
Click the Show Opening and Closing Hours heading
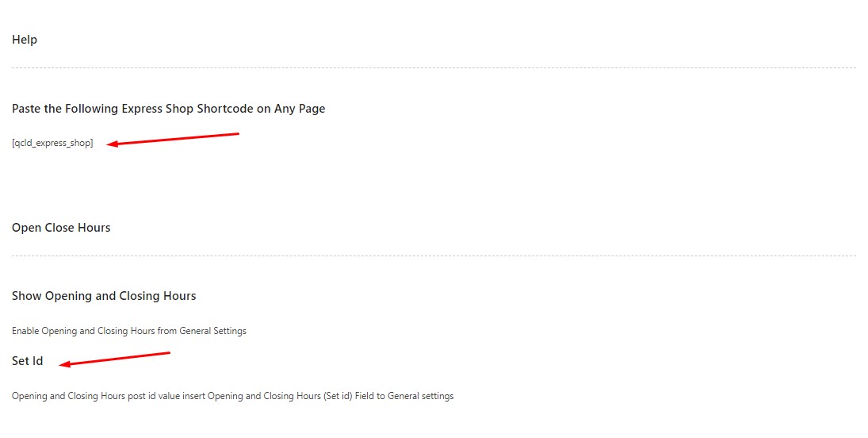(x=104, y=296)
